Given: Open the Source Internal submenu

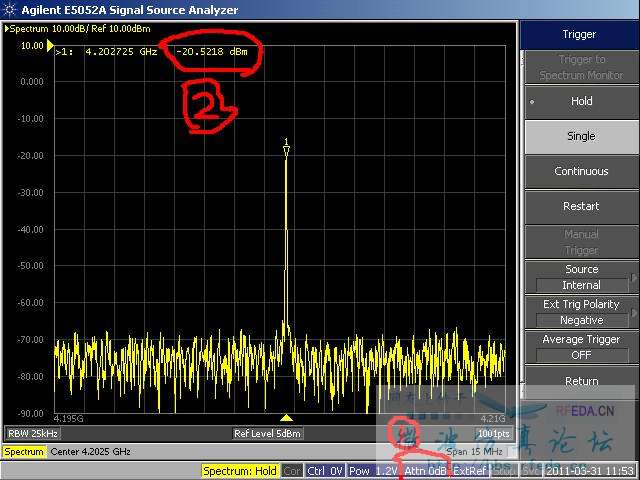Looking at the screenshot, I should [581, 278].
